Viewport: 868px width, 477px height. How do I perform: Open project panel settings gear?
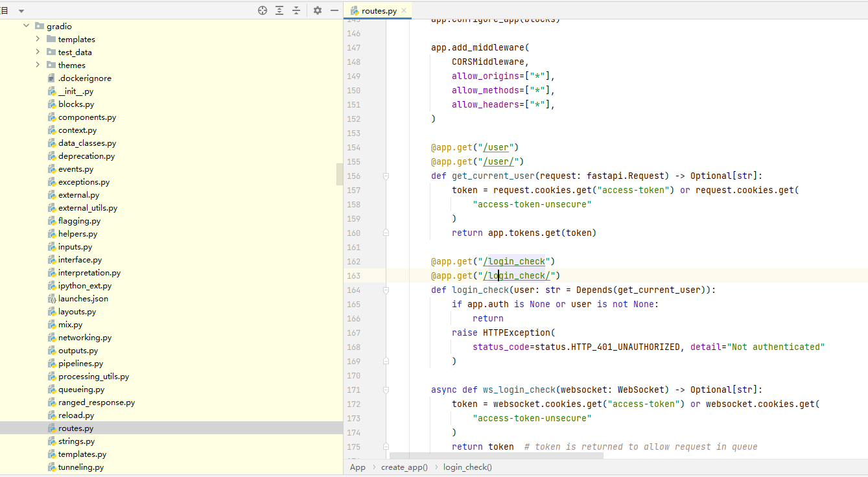coord(317,10)
